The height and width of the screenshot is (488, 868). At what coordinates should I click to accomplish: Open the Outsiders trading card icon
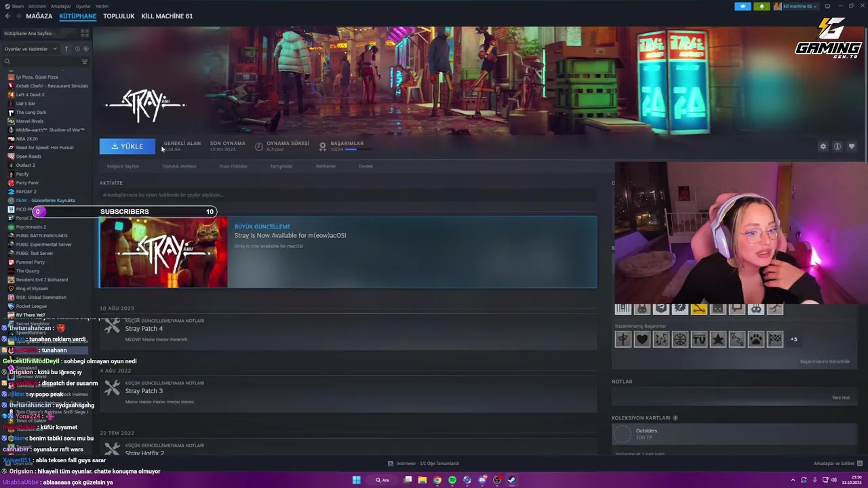(x=622, y=434)
